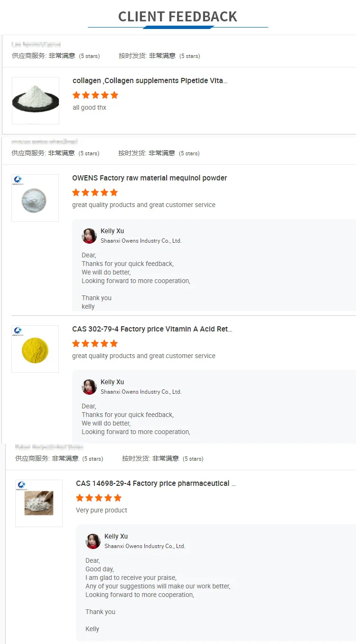Open the CAS 302-79-4 Vitamin A Acid title

click(152, 329)
